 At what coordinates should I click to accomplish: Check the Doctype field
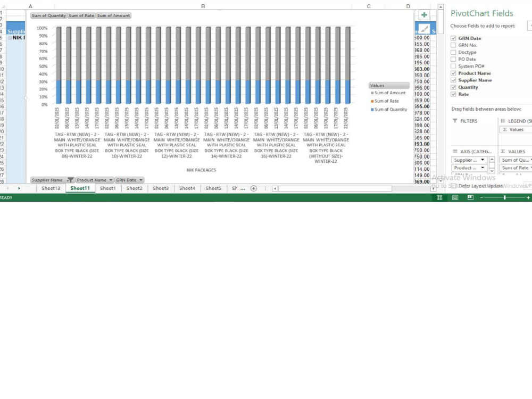coord(453,52)
